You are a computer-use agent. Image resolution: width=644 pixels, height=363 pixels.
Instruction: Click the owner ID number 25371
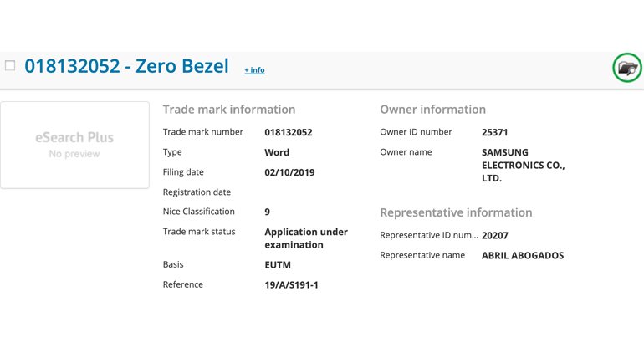click(x=495, y=132)
